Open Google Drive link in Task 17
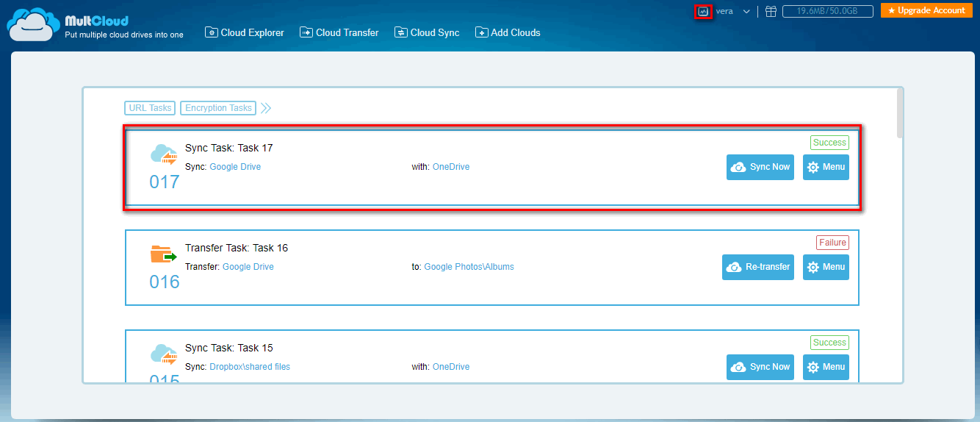 tap(235, 167)
